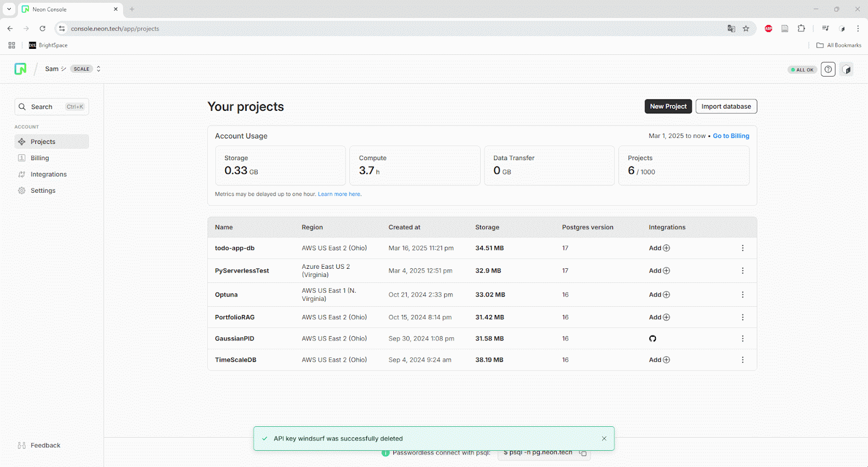Follow the Learn more here link
This screenshot has width=868, height=467.
(x=339, y=194)
